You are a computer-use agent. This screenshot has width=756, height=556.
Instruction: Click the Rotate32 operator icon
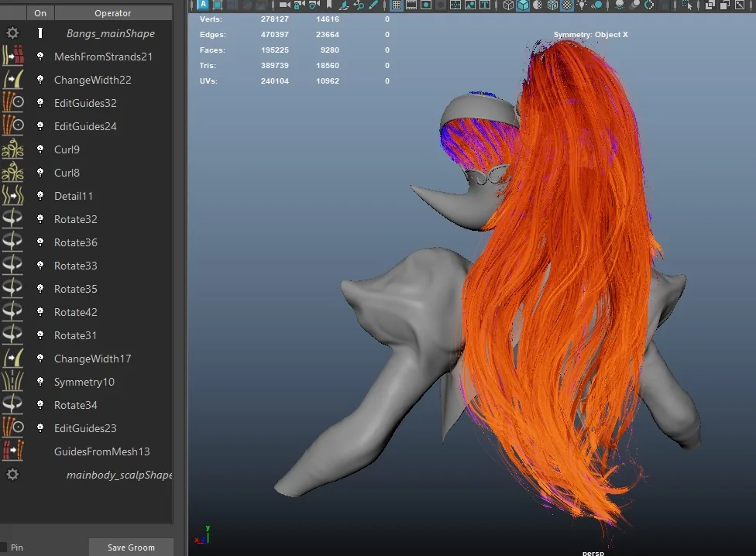pyautogui.click(x=13, y=218)
